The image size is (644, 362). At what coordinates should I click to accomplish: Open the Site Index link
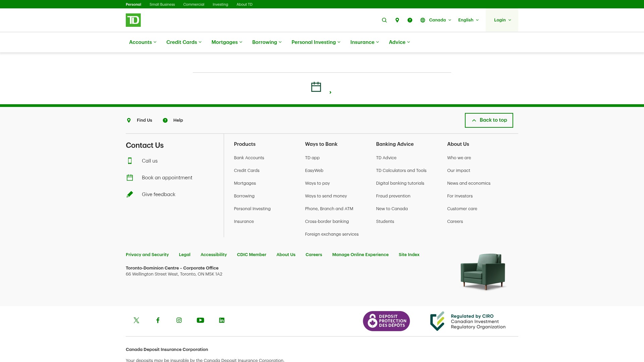409,255
